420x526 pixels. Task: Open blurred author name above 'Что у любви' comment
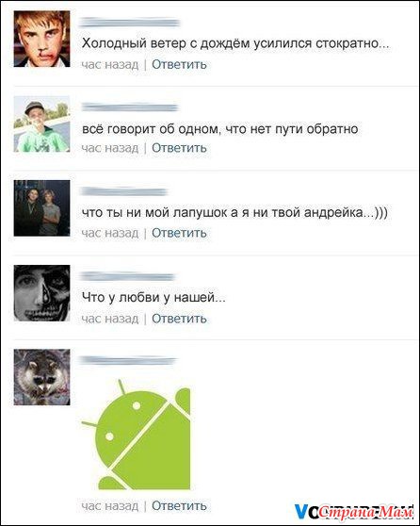coord(127,277)
